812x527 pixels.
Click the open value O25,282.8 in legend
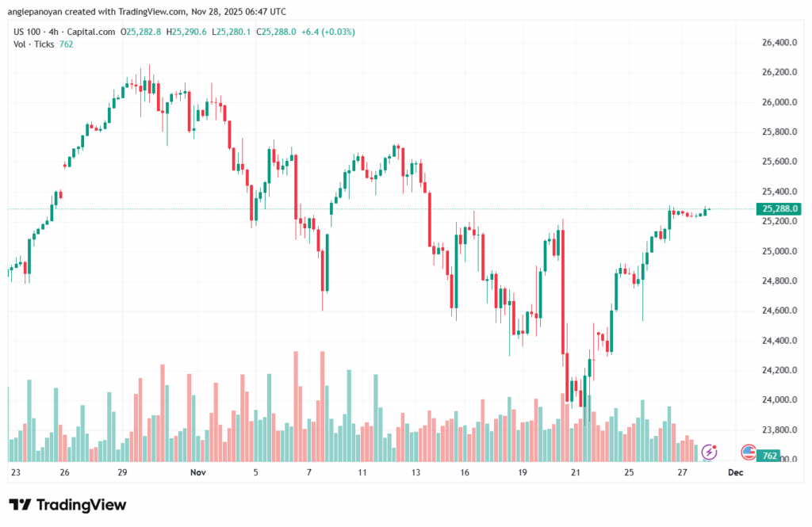[x=141, y=32]
